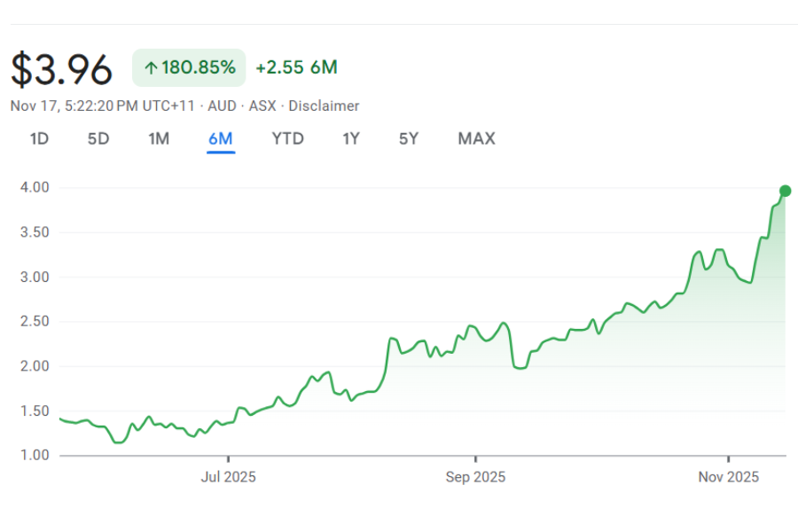Click the +2.55 6M change text
This screenshot has width=798, height=532.
point(296,68)
